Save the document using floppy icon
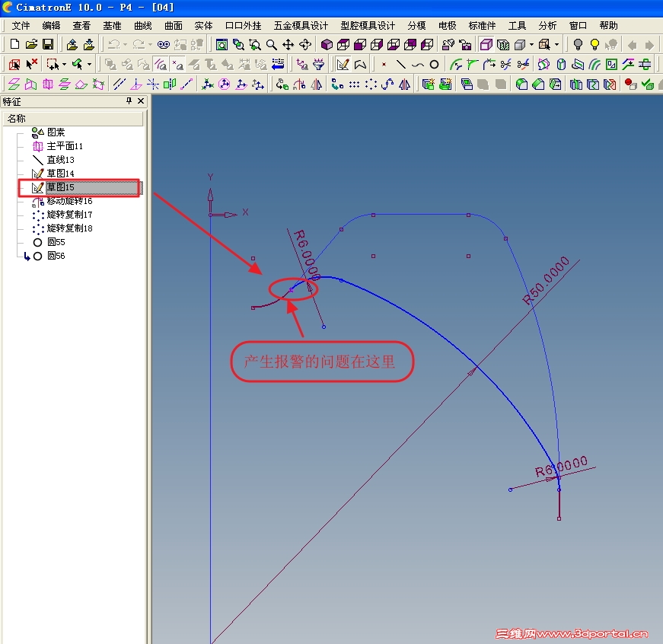This screenshot has height=644, width=663. [x=48, y=44]
